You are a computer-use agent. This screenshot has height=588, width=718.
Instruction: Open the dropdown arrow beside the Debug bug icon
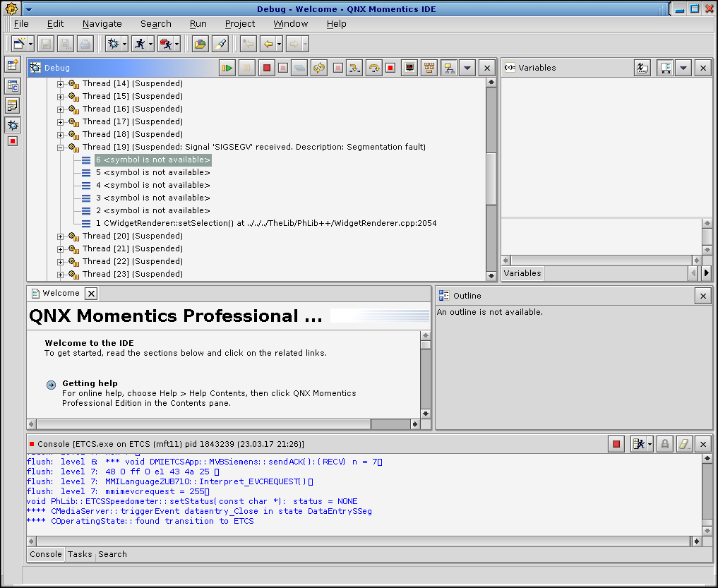click(x=125, y=44)
